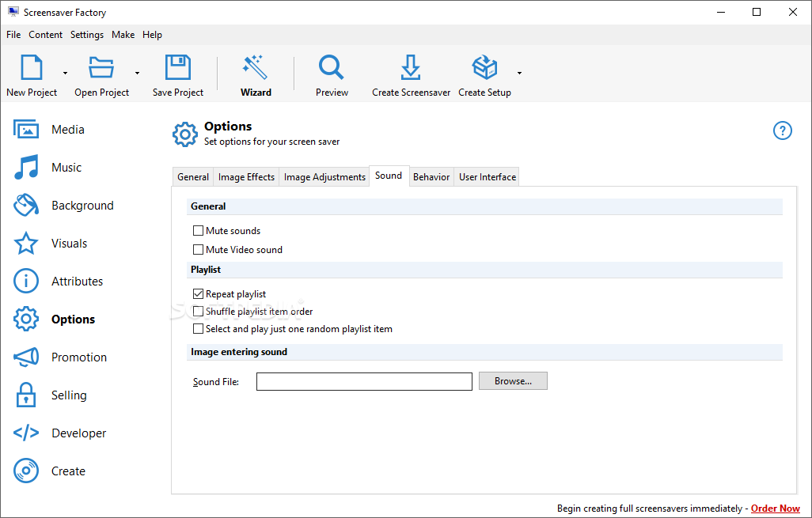The height and width of the screenshot is (518, 812).
Task: Open the Developer code brackets icon
Action: (26, 433)
